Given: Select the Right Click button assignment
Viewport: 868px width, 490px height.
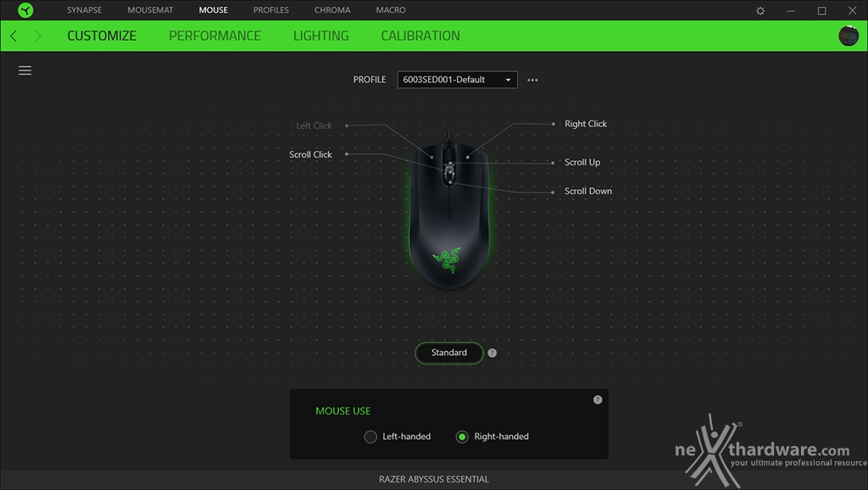Looking at the screenshot, I should click(x=586, y=124).
